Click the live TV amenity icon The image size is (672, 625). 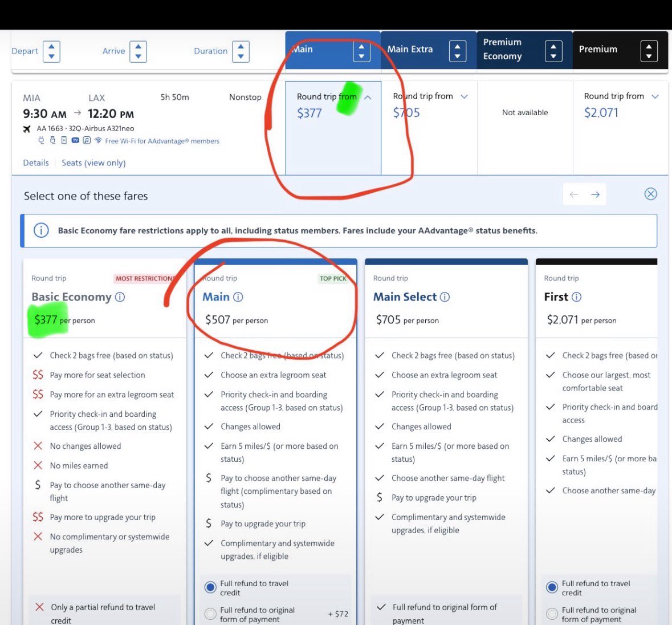[75, 140]
